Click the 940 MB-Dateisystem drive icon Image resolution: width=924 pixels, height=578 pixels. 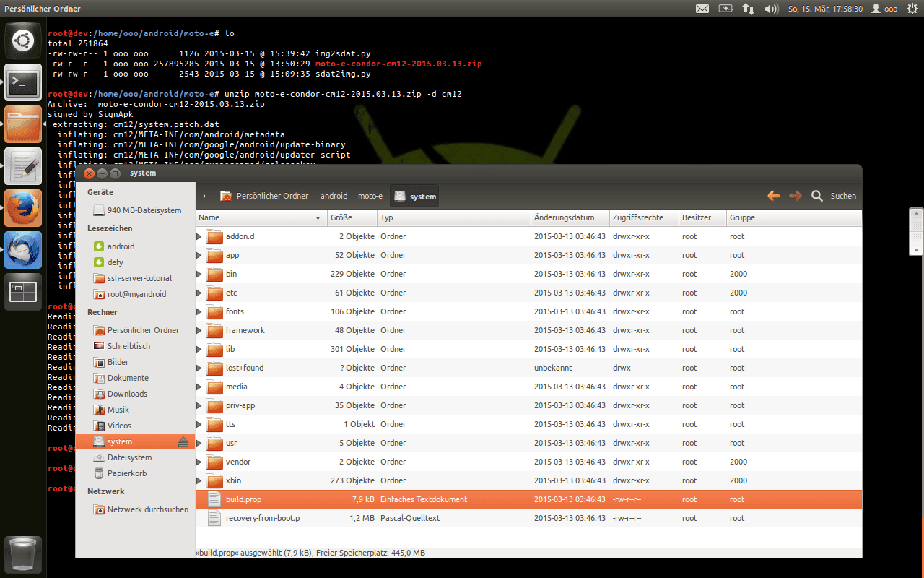tap(100, 210)
